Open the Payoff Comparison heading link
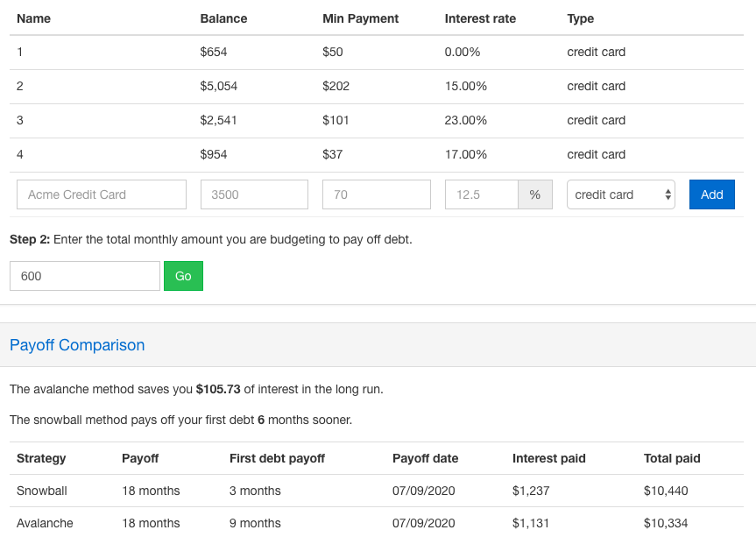Screen dimensions: 756x544 pos(77,345)
